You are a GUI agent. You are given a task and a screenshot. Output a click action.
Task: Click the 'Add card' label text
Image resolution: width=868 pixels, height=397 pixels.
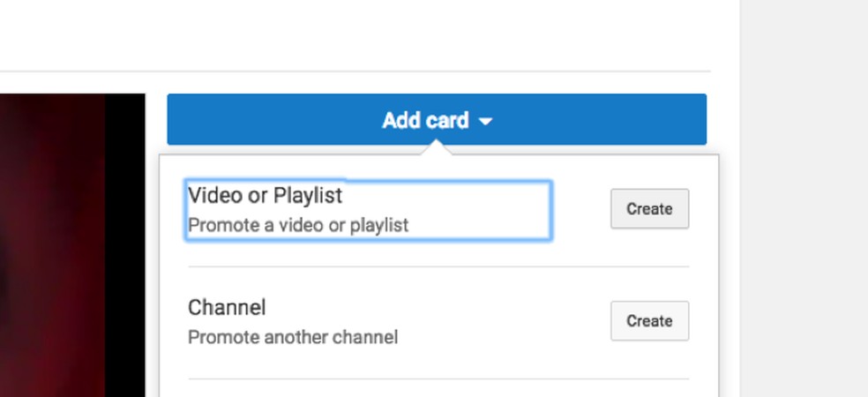point(425,120)
